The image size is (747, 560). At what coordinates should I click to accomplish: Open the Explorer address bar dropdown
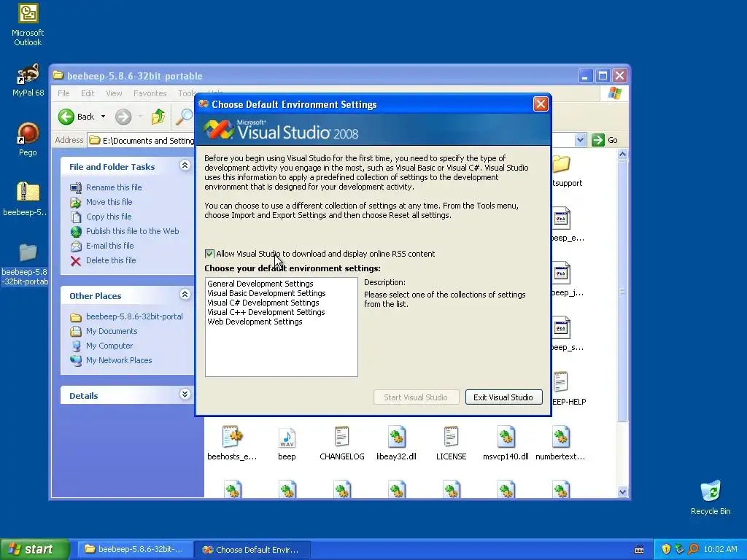tap(580, 140)
